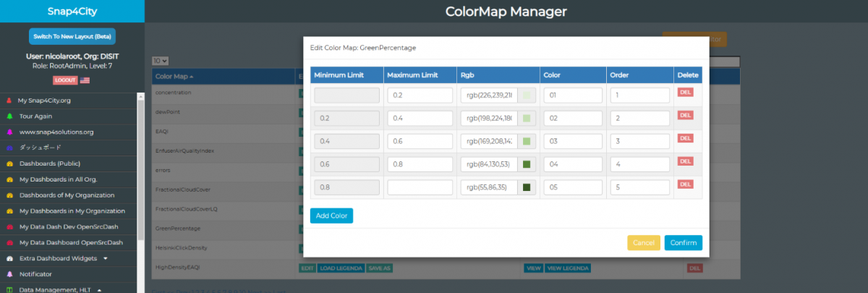Open the color swatch for rgb(84,130,53)

(x=527, y=164)
